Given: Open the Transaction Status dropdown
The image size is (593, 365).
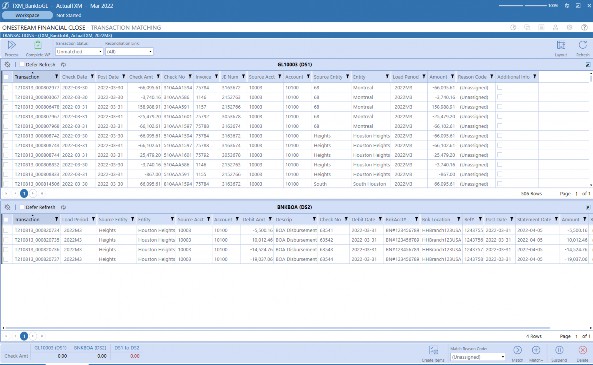Looking at the screenshot, I should 79,51.
